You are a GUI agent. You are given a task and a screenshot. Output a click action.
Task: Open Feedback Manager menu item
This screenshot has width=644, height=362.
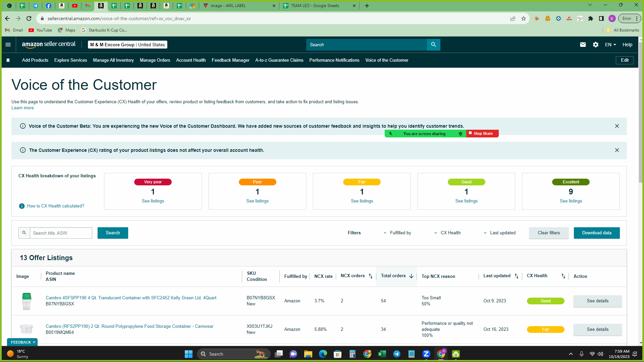pyautogui.click(x=230, y=60)
